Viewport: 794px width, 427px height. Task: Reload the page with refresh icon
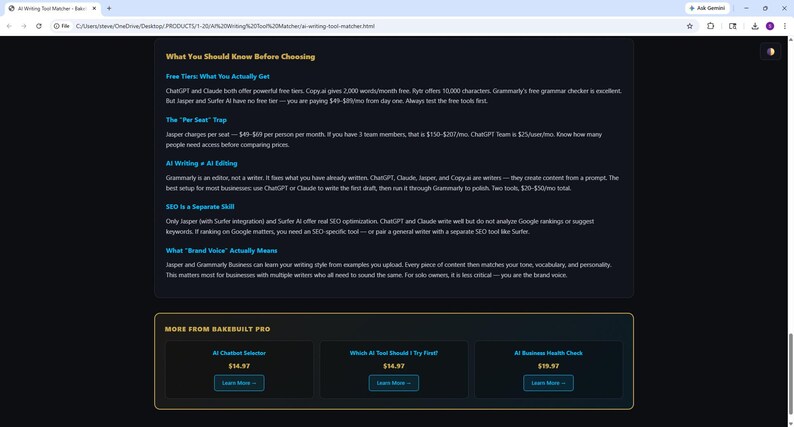coord(38,26)
